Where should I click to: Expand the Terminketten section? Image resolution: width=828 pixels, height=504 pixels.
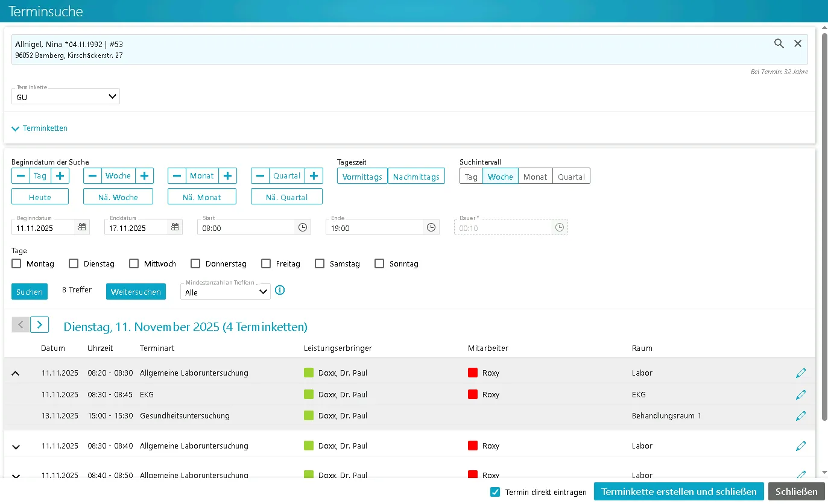tap(40, 128)
